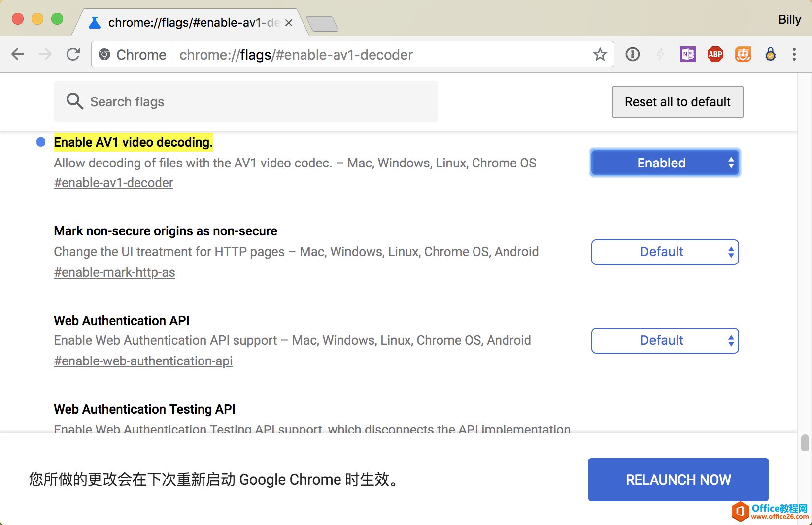
Task: Close the chrome://flags tab
Action: pyautogui.click(x=289, y=23)
